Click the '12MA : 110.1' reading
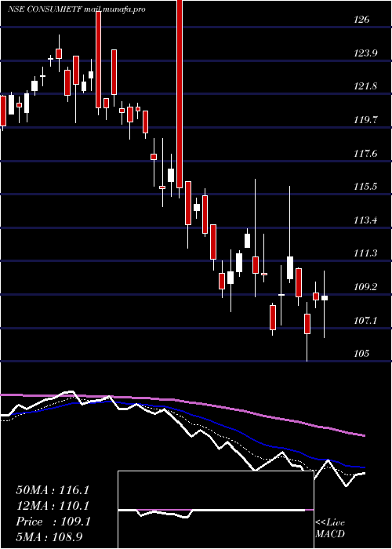Viewport: 392px width, 549px height. 53,506
